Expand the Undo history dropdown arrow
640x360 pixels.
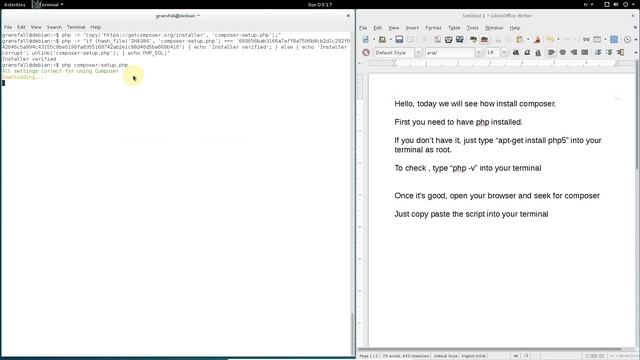558,40
